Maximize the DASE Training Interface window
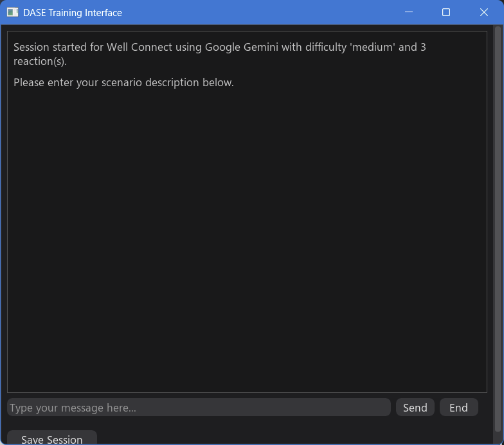 (446, 12)
